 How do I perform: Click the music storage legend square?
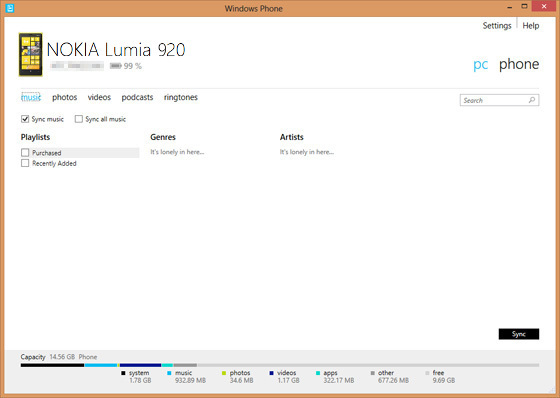tap(169, 373)
